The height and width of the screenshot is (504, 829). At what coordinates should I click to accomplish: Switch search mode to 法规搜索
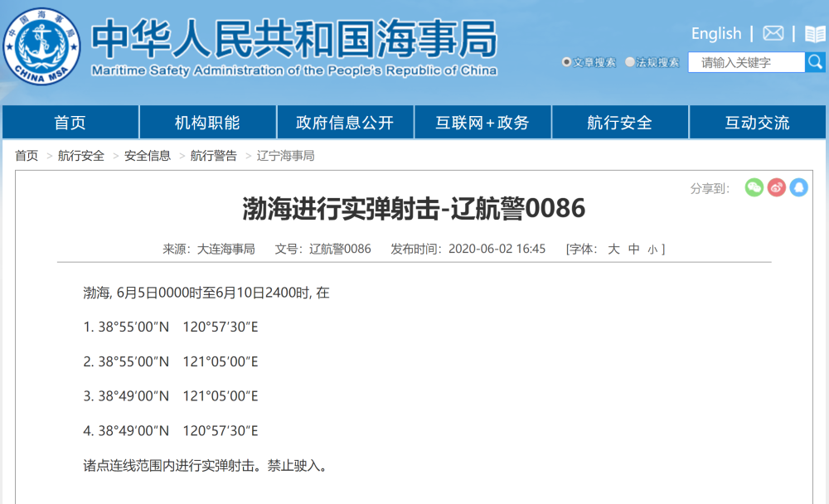tap(654, 61)
